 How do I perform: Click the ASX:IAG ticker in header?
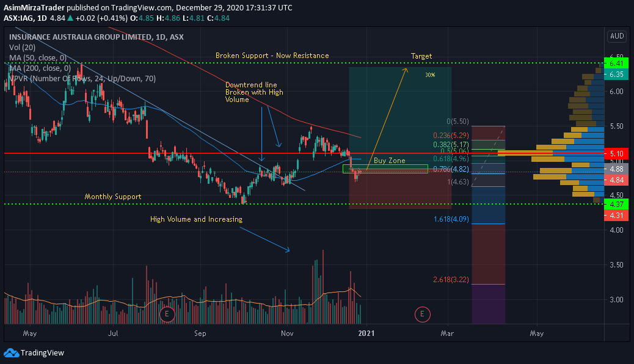(x=19, y=18)
